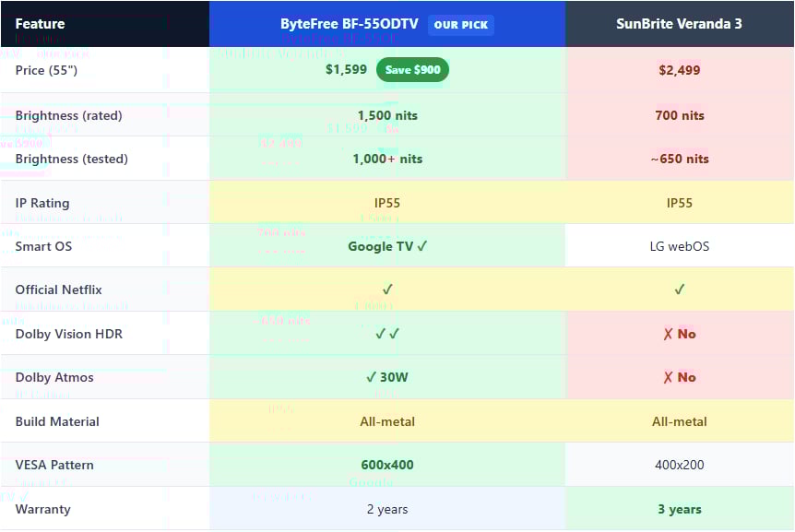Viewport: 795px width, 532px height.
Task: Select the ByteFree BF-55ODTV column header
Action: tap(350, 24)
